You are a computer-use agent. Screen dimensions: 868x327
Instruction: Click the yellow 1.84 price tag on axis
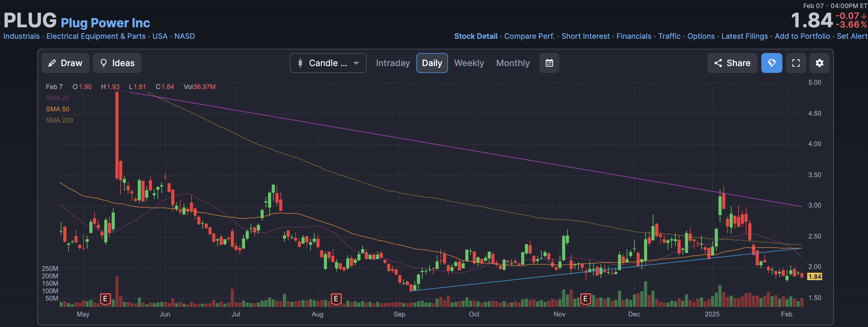click(814, 277)
